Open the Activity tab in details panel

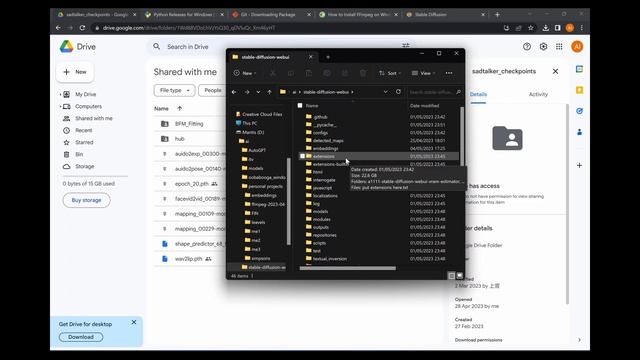click(x=538, y=94)
